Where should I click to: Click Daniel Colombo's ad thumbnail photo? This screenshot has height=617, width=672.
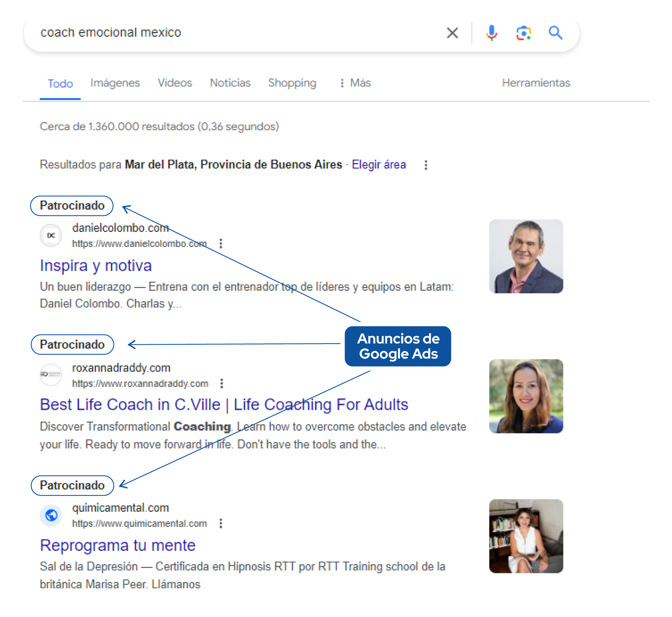[526, 256]
